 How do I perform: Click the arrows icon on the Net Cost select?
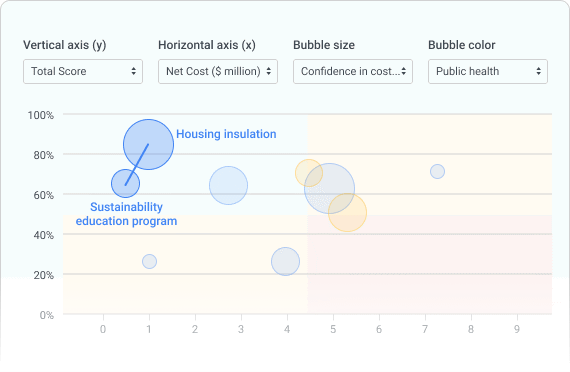click(269, 71)
